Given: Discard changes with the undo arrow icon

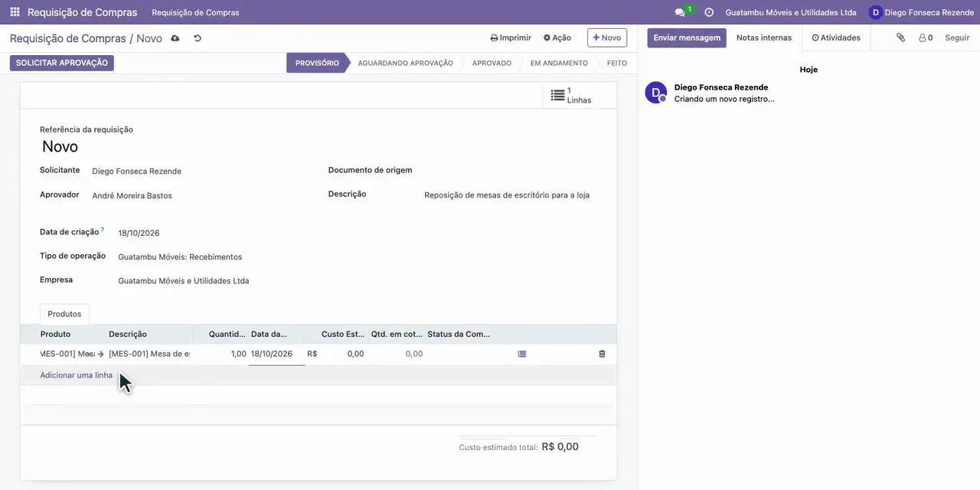Looking at the screenshot, I should pos(198,38).
